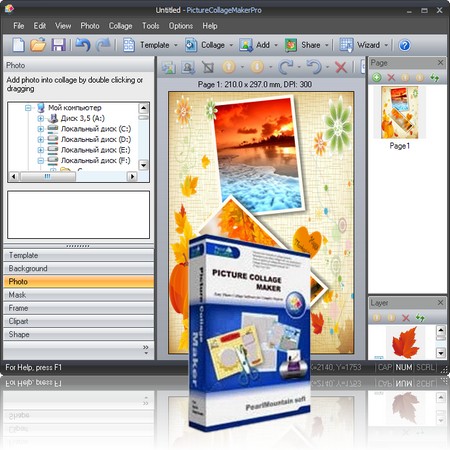Open the Options menu
The height and width of the screenshot is (450, 450).
point(181,26)
